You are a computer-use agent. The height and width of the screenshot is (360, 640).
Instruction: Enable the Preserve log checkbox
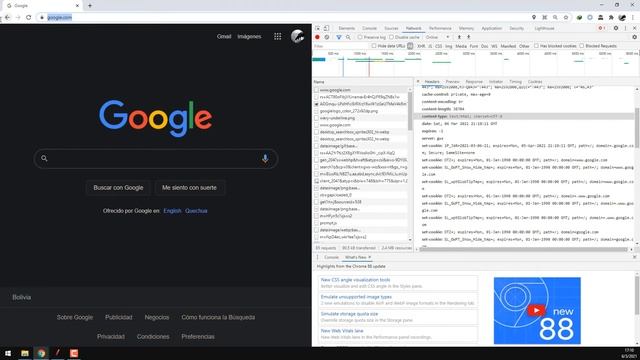click(360, 37)
